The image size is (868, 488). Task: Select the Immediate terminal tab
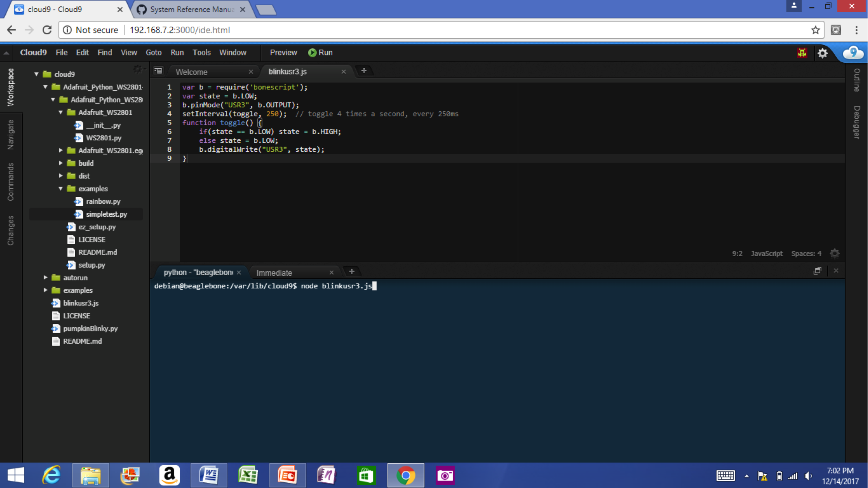(x=274, y=272)
